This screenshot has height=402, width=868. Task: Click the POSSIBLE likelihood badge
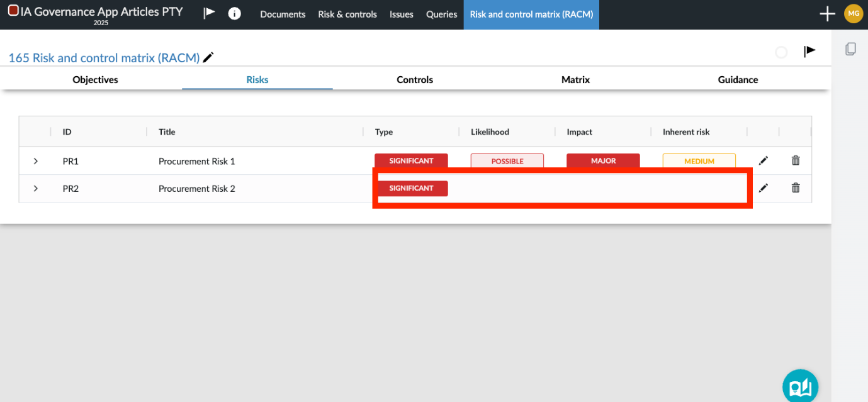pos(507,161)
